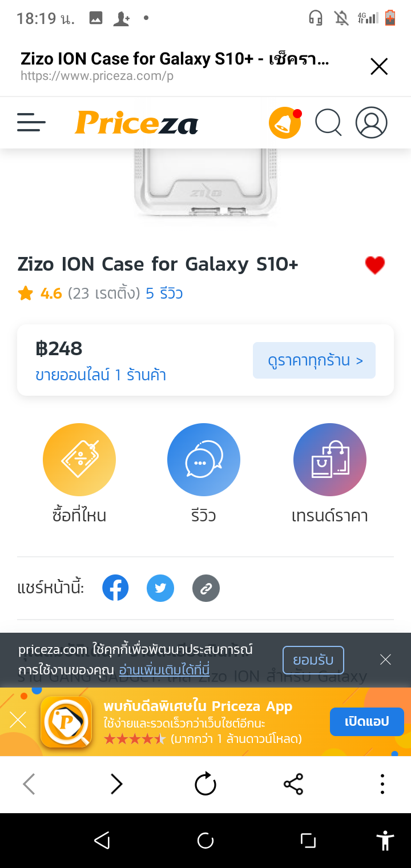Close the Priceza App promo banner
This screenshot has height=868, width=411.
tap(18, 720)
